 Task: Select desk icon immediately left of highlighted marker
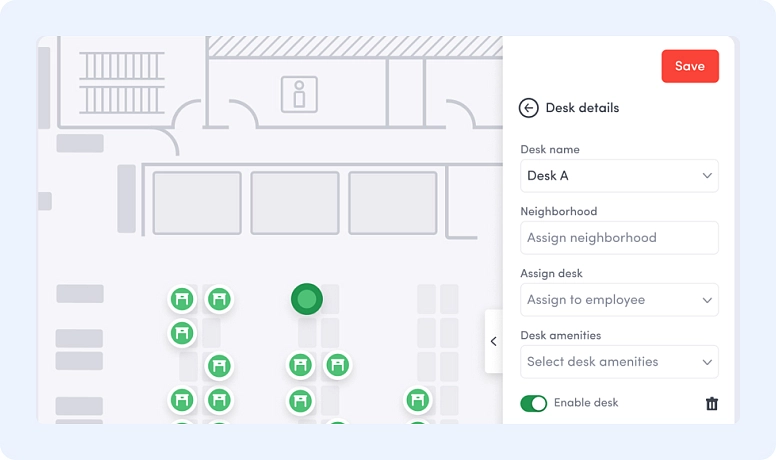(x=219, y=299)
